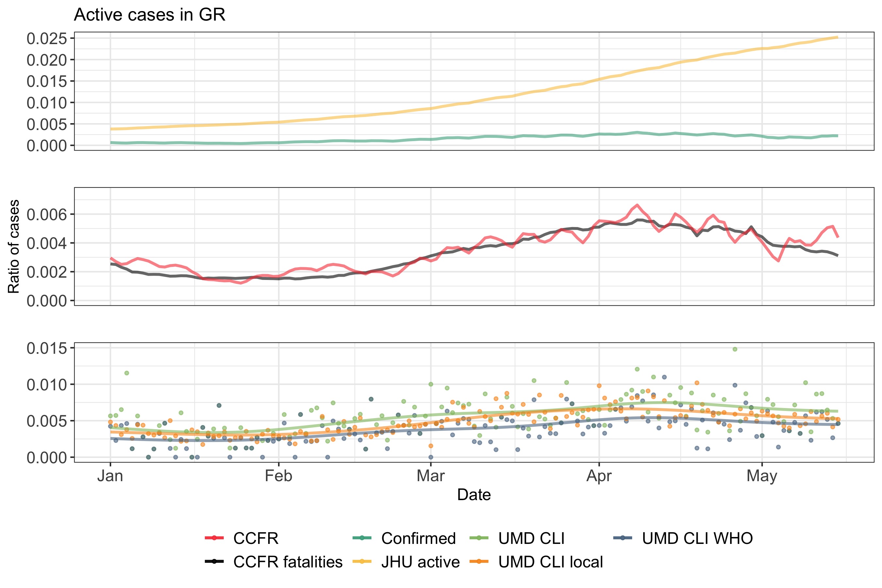Viewport: 882px width, 588px height.
Task: Click the UMD CLI green legend swatch
Action: [x=479, y=538]
